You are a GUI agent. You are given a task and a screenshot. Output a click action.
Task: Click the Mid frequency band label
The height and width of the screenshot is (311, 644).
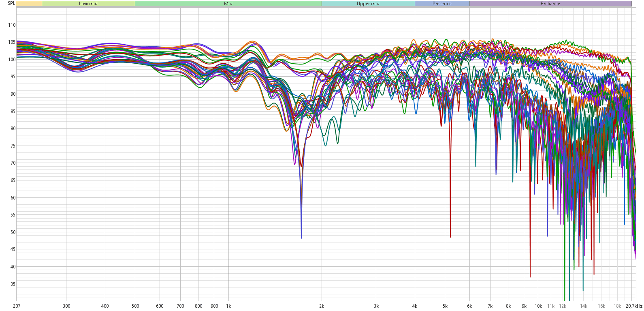click(x=228, y=4)
